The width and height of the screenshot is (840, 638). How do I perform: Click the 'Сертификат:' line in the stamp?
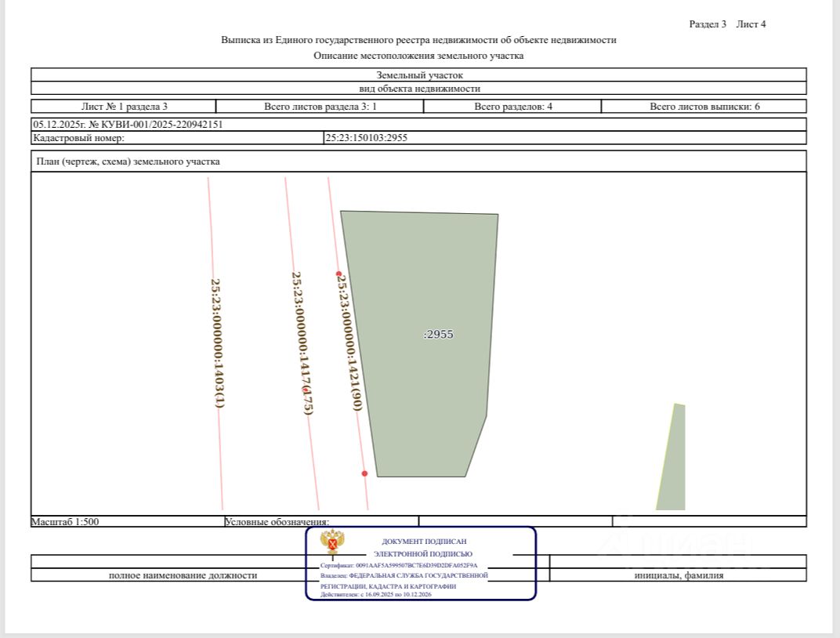coord(399,565)
